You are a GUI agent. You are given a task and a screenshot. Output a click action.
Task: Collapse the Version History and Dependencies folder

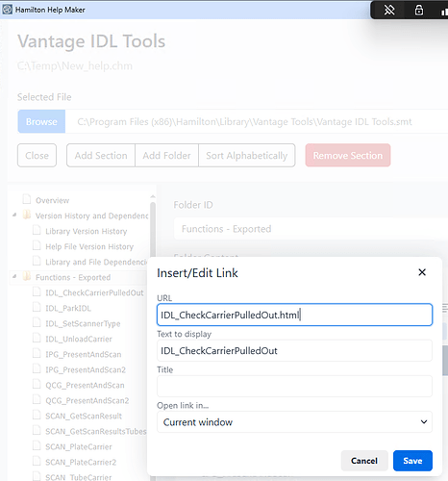[14, 215]
